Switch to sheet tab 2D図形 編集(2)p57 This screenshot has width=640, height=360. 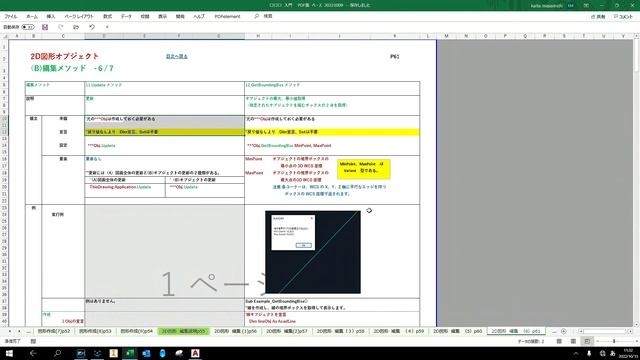pos(287,331)
